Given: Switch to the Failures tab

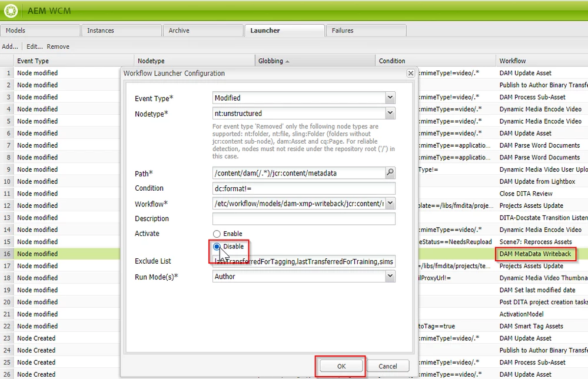Looking at the screenshot, I should 366,31.
